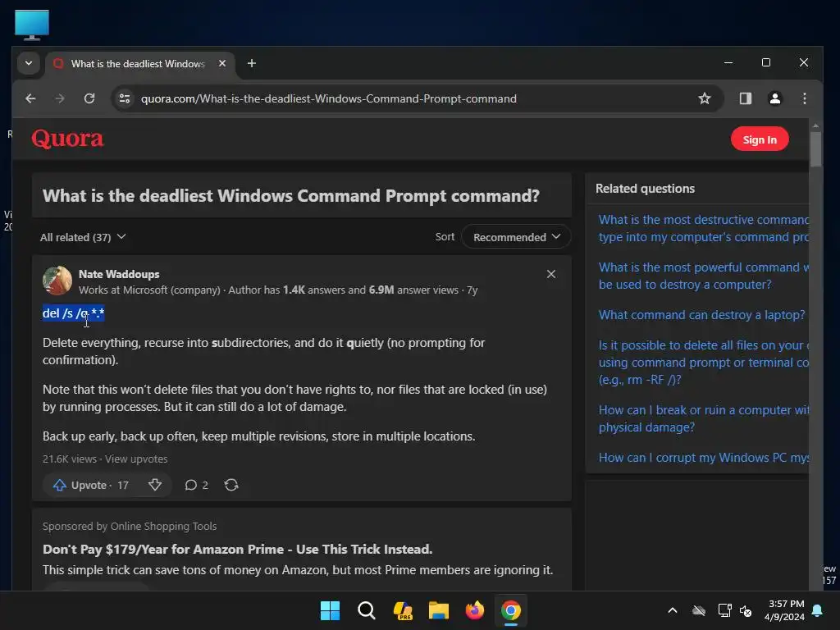Select the 'What is the deadliest Windows' tab
This screenshot has width=840, height=630.
[138, 64]
